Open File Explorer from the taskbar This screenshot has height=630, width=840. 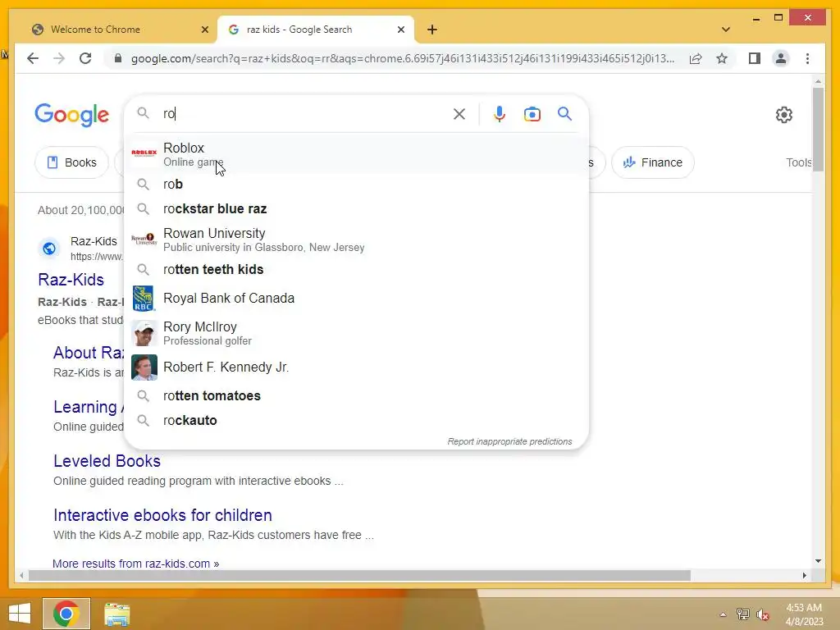point(116,614)
